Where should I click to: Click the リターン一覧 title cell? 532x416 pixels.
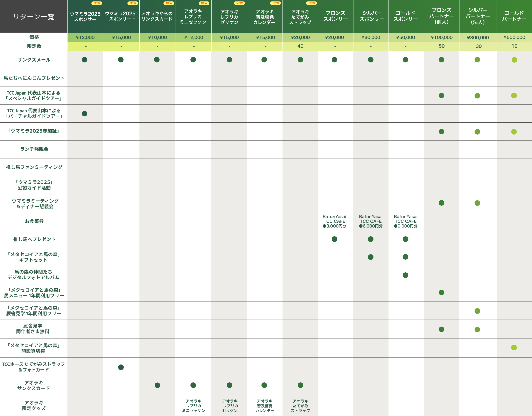click(34, 16)
